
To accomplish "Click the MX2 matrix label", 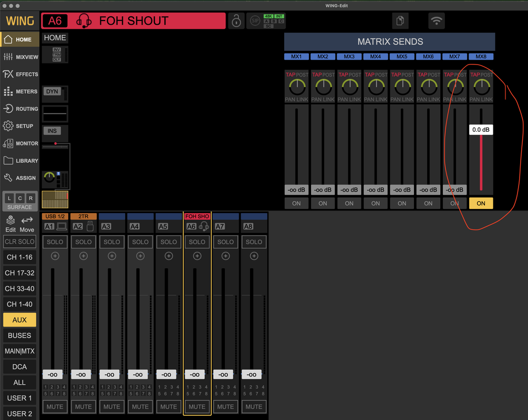I will (323, 57).
